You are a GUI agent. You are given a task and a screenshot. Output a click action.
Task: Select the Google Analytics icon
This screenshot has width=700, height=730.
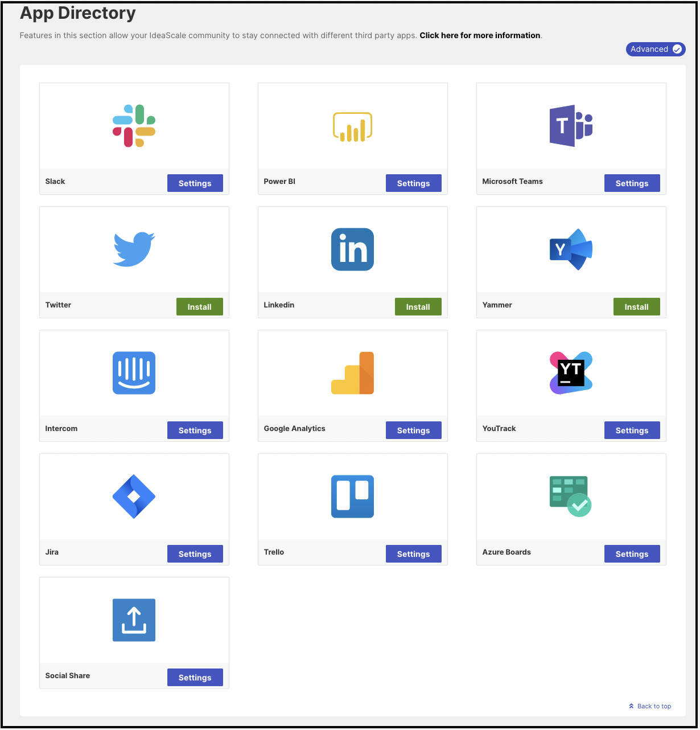click(352, 373)
